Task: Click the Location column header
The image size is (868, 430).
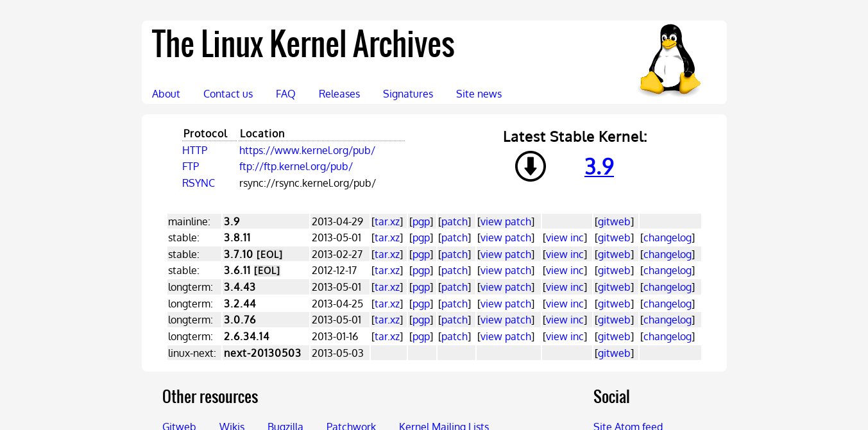Action: point(262,133)
